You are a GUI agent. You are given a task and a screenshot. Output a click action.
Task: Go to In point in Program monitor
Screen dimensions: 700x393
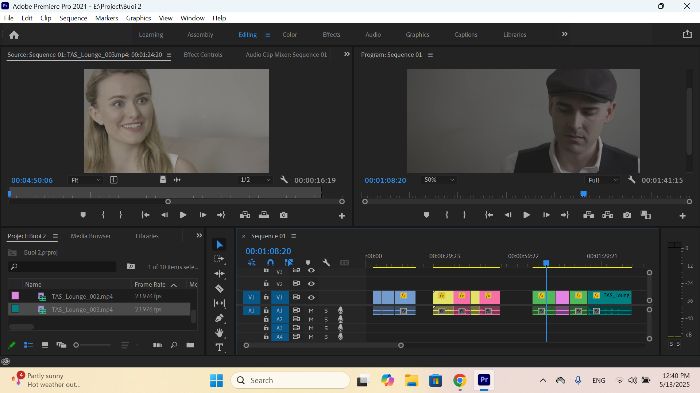(489, 215)
